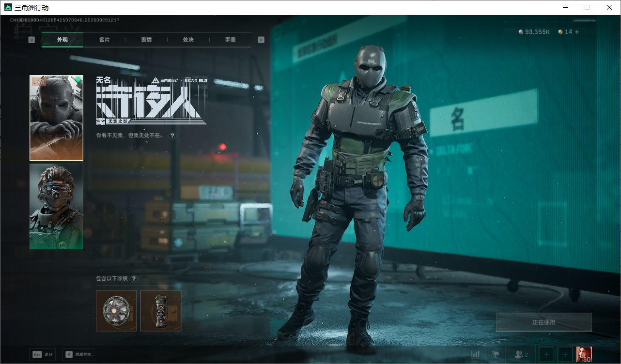Click the second empty squad slot plus
This screenshot has height=364, width=621.
coord(565,355)
